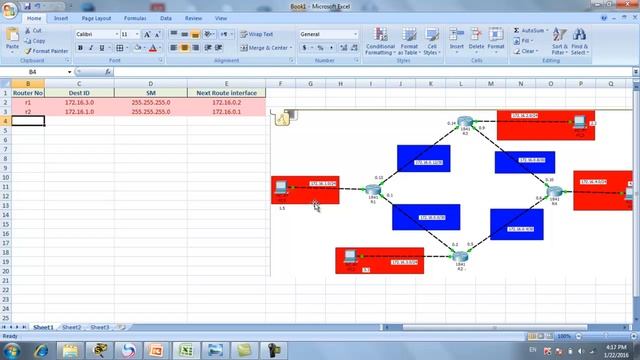The image size is (640, 360).
Task: Decrease decimal places
Action: tap(354, 48)
